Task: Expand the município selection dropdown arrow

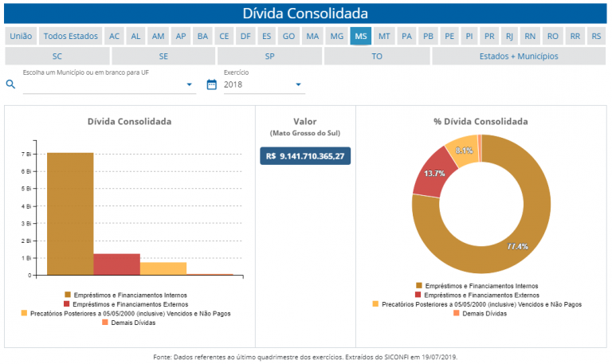Action: [x=190, y=84]
